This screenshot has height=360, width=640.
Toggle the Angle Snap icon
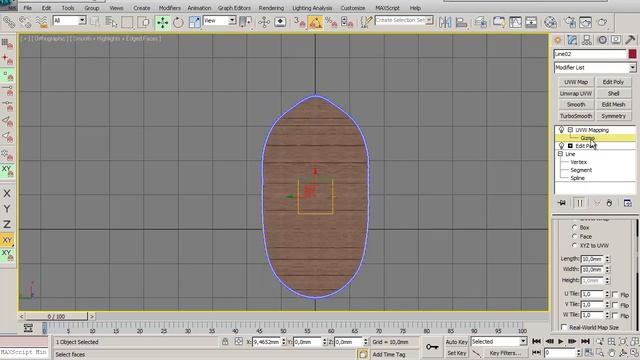(315, 22)
